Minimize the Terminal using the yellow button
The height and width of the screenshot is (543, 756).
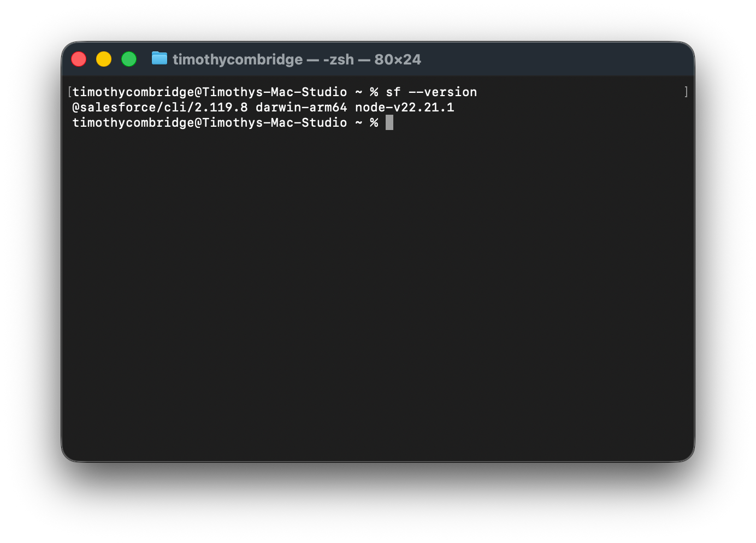(x=104, y=59)
